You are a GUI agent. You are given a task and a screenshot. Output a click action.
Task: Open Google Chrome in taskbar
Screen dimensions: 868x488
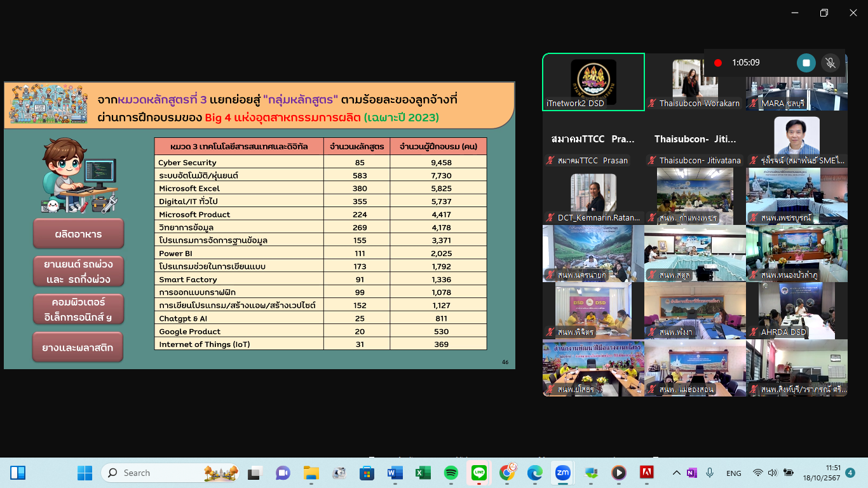click(507, 473)
